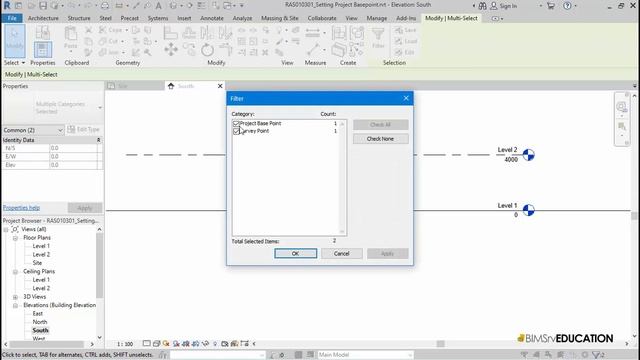Click the Elev value field

point(73,165)
